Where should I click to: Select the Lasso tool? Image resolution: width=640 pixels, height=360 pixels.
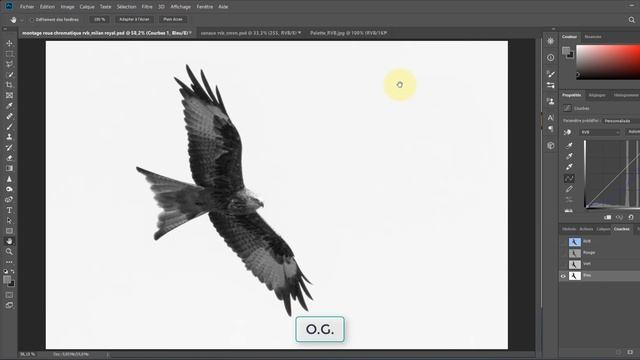[x=9, y=64]
